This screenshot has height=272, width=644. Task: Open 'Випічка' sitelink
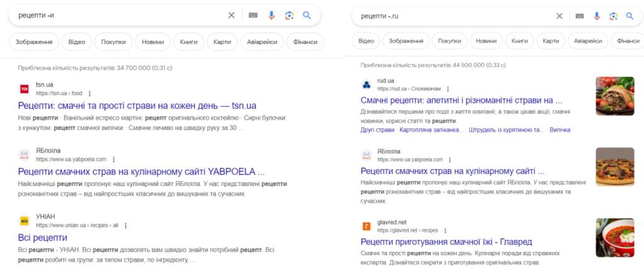tap(560, 130)
